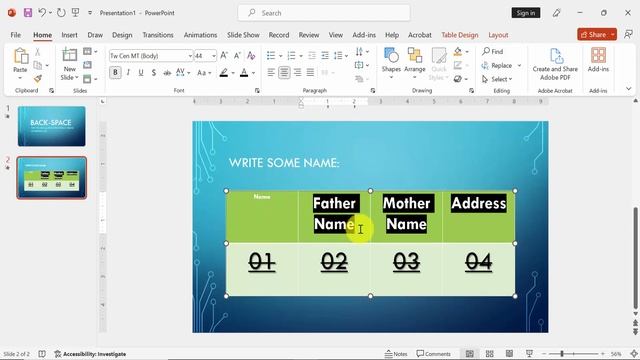640x360 pixels.
Task: Click Replace button
Action: click(x=497, y=65)
